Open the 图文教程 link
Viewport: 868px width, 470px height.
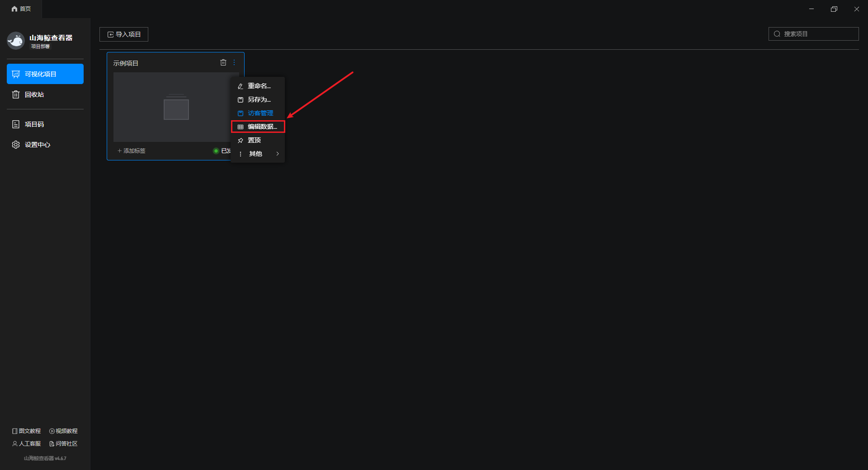pos(27,431)
